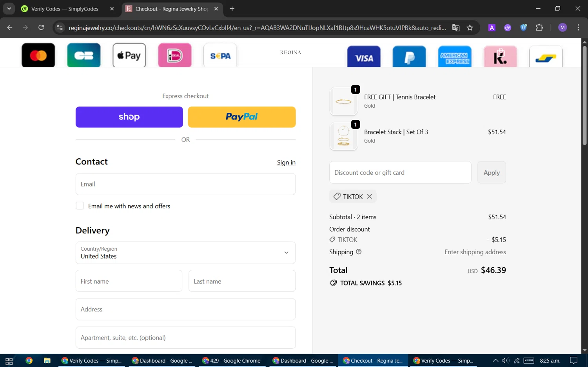This screenshot has height=367, width=588.
Task: Go back to the previous page
Action: click(x=10, y=27)
